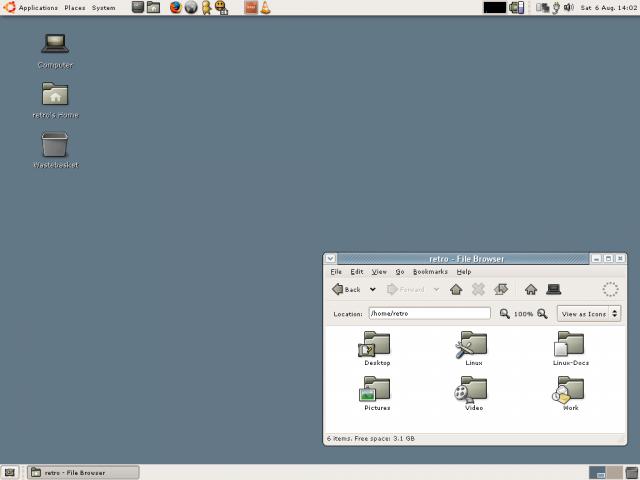Image resolution: width=640 pixels, height=480 pixels.
Task: Open the System menu
Action: click(103, 8)
